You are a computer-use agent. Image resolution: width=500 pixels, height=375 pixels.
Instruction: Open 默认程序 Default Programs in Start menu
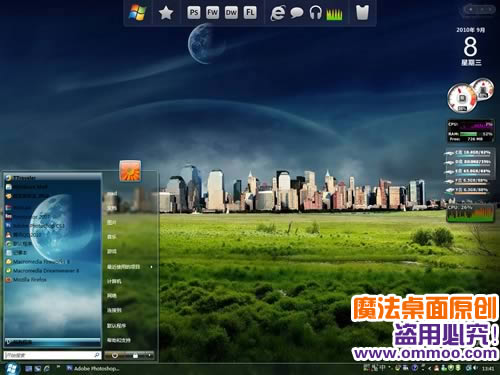tap(116, 326)
